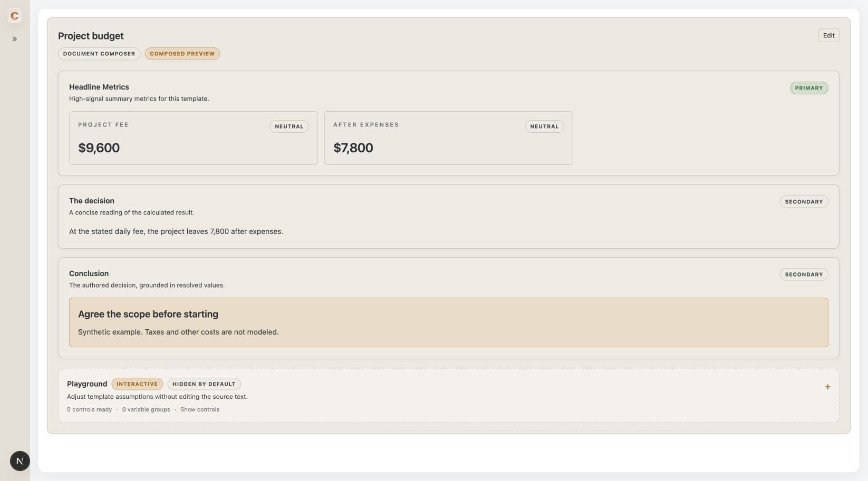Click the sentence 'At the stated daily fee'

[176, 231]
